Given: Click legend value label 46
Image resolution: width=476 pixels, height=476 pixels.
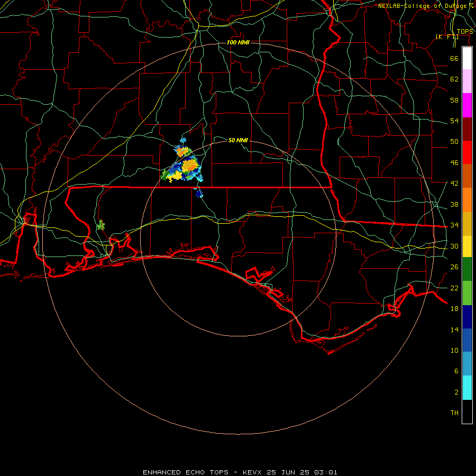Looking at the screenshot, I should coord(454,163).
